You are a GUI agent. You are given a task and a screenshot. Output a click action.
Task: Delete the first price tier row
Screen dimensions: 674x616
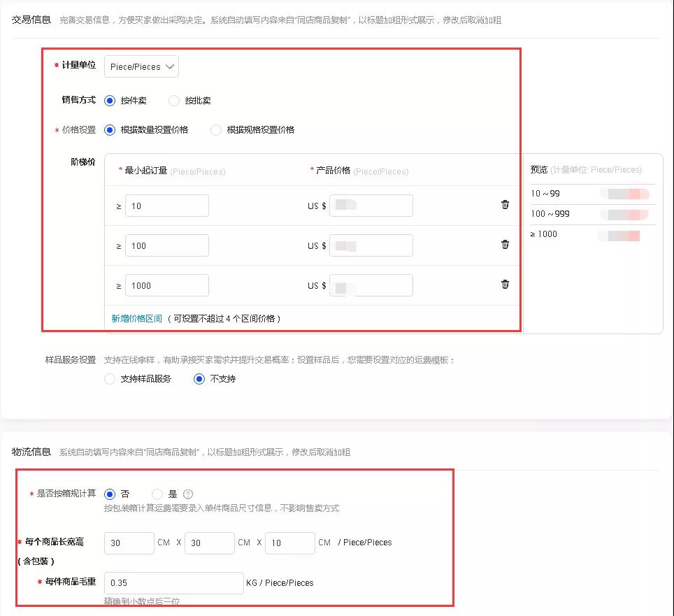[x=505, y=205]
